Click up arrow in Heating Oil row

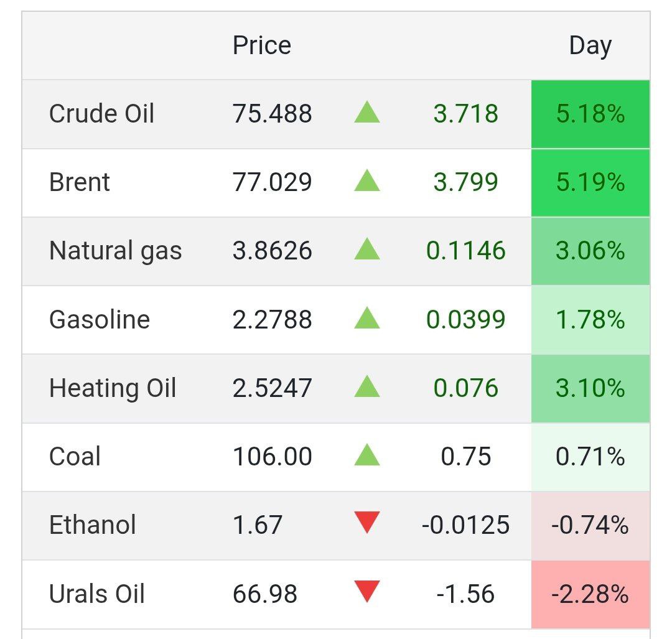tap(366, 387)
